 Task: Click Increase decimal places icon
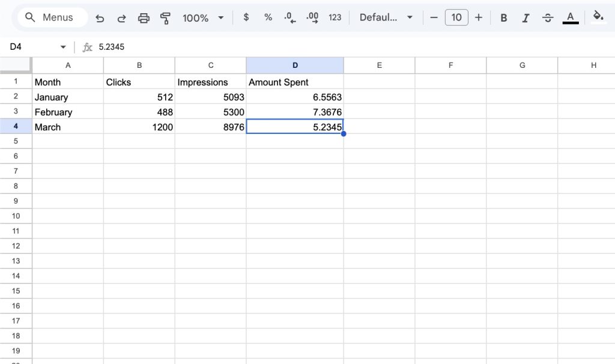click(x=312, y=17)
